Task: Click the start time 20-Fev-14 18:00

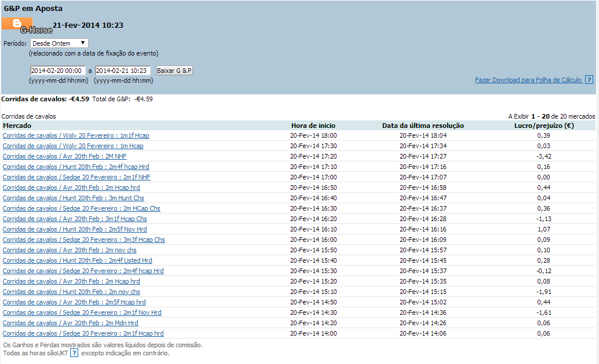Action: coord(313,135)
